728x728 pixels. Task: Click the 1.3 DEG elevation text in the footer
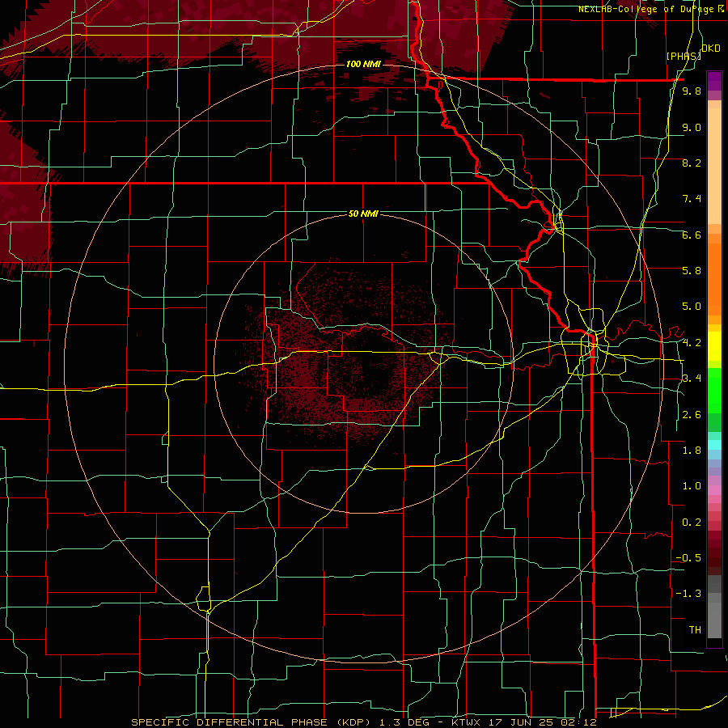(x=407, y=722)
